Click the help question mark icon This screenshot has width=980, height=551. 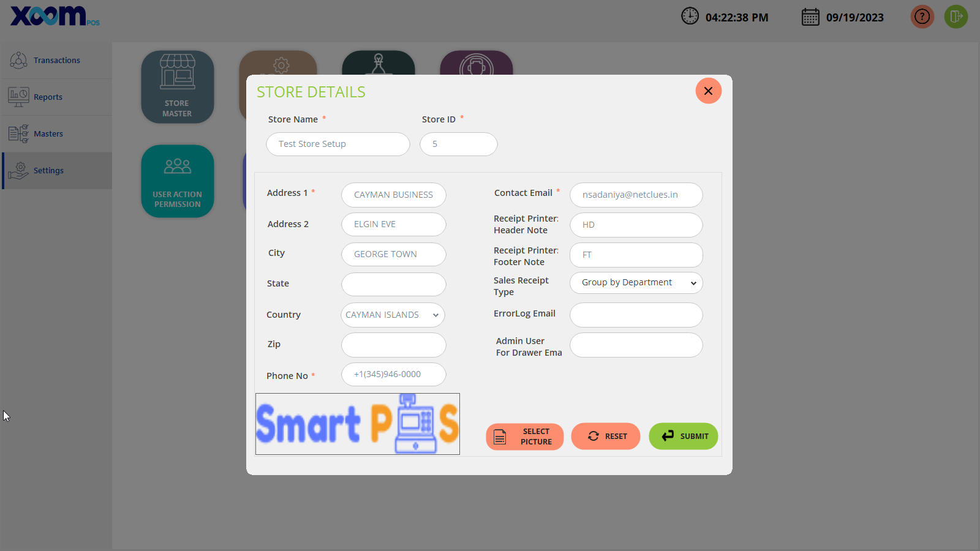[922, 17]
